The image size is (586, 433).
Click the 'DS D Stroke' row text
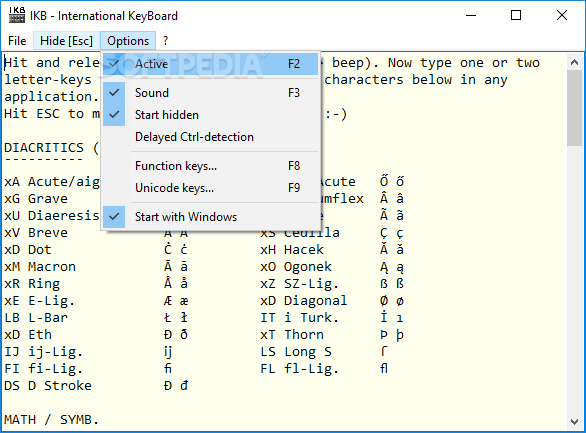coord(48,386)
